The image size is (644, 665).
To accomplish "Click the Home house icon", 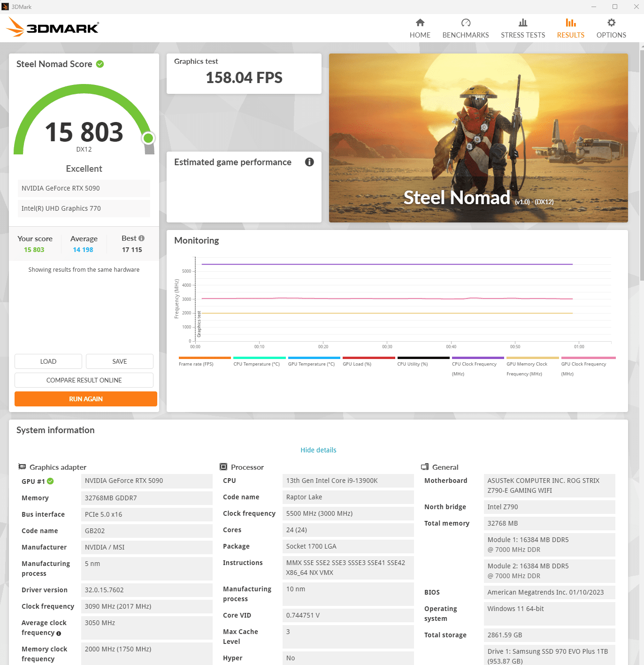I will [x=420, y=23].
